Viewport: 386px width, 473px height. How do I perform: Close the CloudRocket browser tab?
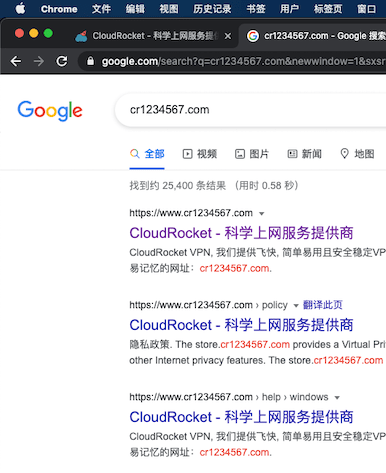228,36
